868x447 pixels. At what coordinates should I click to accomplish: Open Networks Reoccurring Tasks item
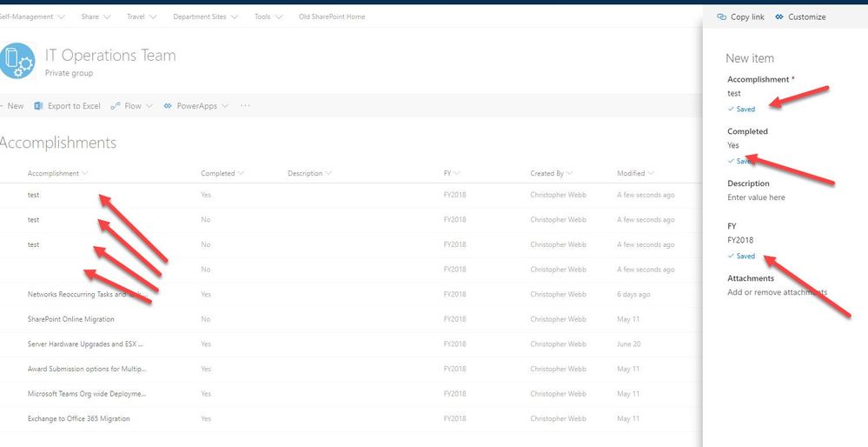pyautogui.click(x=88, y=294)
